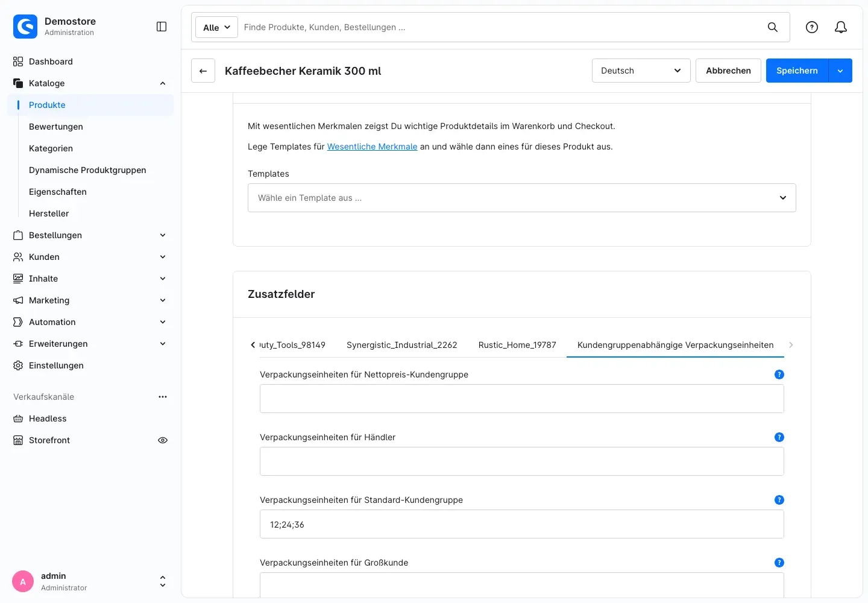Click the Standard-Kundengruppe packaging units field

pyautogui.click(x=522, y=524)
